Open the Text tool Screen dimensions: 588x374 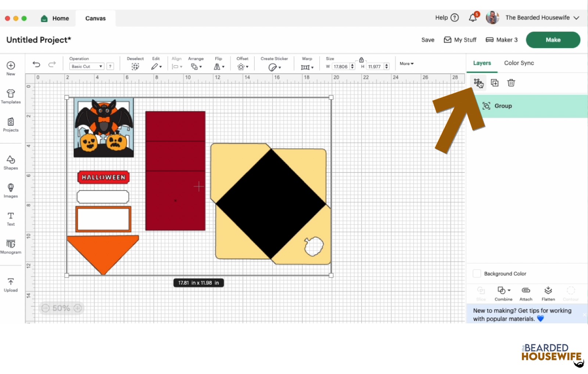11,218
